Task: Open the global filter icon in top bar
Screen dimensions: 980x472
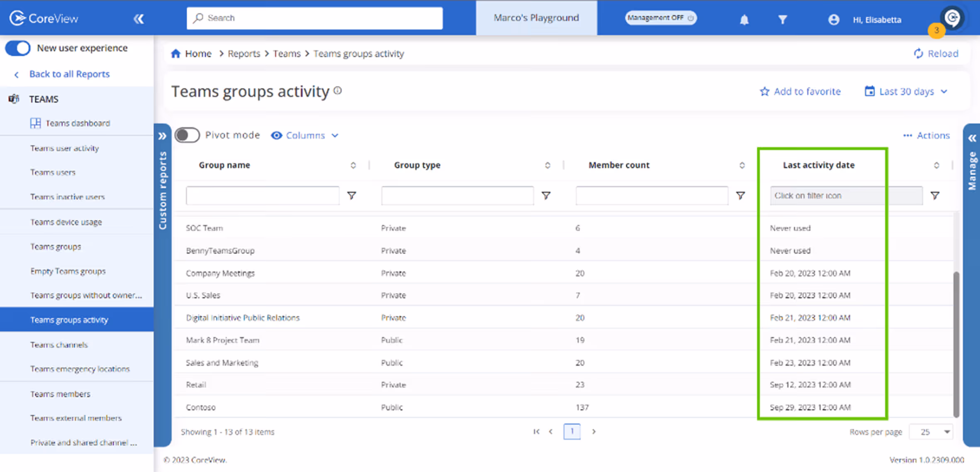Action: pyautogui.click(x=783, y=19)
